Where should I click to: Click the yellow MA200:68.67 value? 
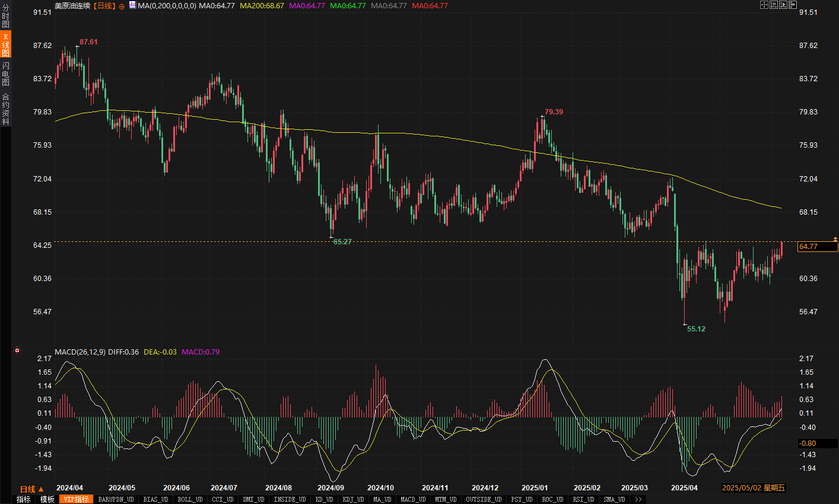(262, 6)
